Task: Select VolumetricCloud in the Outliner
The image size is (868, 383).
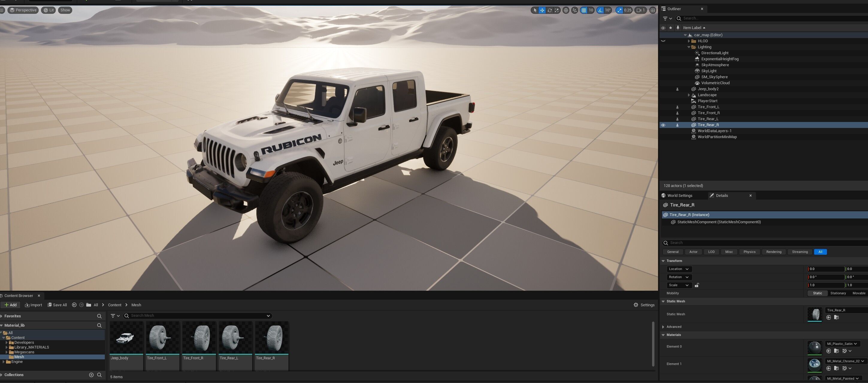Action: pos(715,83)
